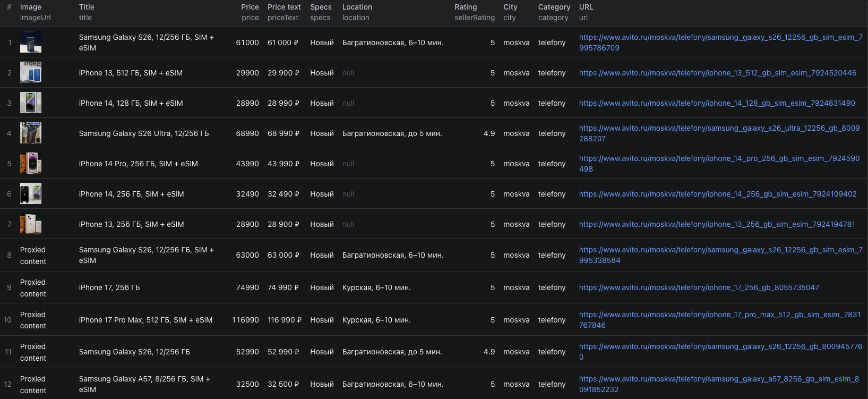Select location 'Багратионовская, до 5 мин.' in row 4
This screenshot has height=399, width=868.
tap(392, 133)
